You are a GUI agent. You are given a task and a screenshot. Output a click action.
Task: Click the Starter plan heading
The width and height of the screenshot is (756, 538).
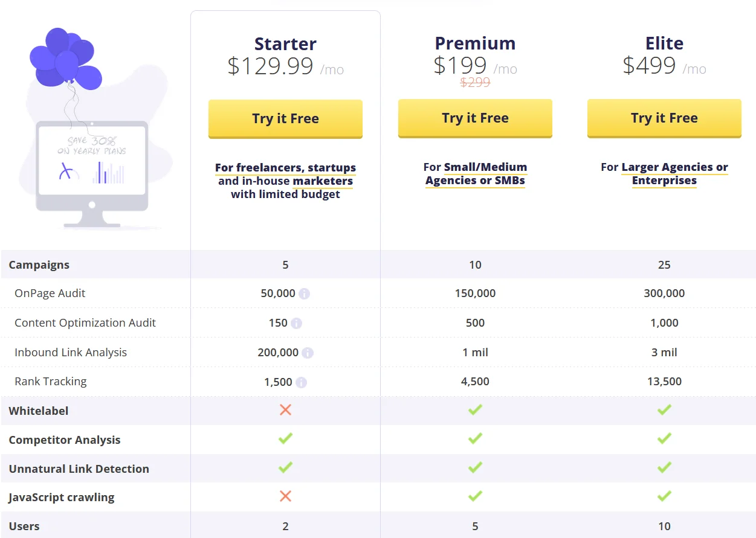(285, 44)
